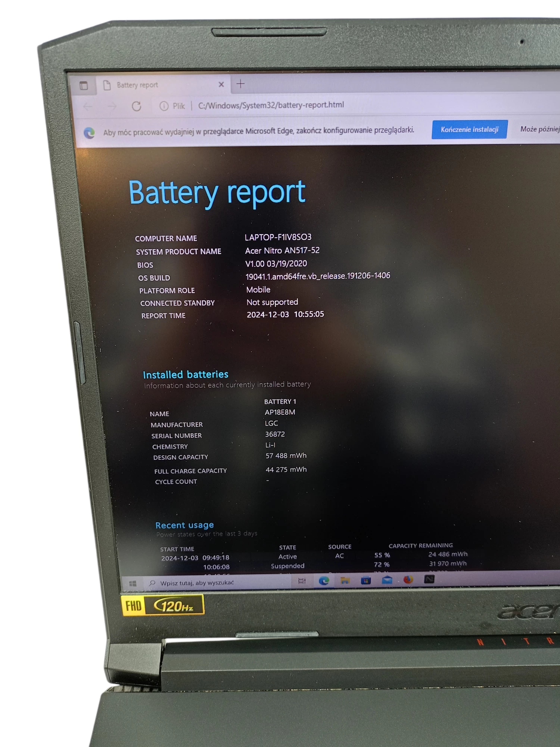Click the 24 486 mWh remaining capacity

tap(448, 554)
